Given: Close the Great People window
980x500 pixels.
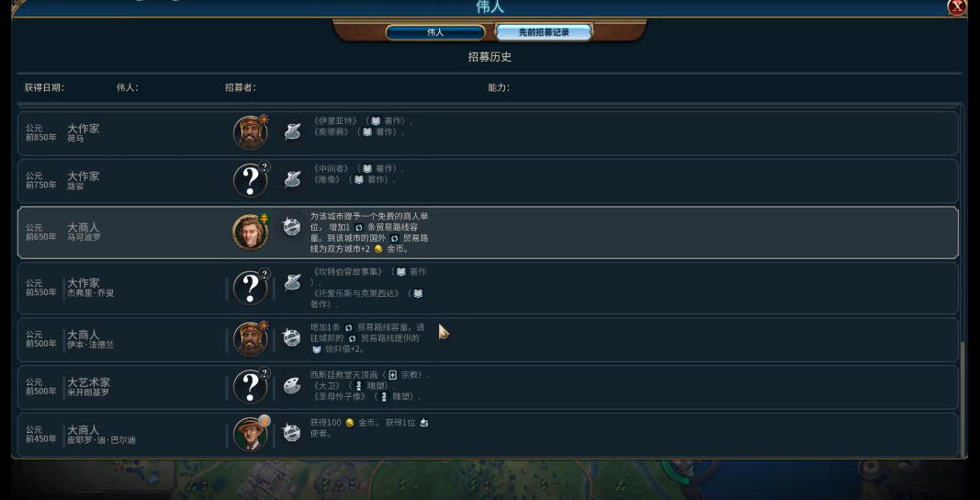Looking at the screenshot, I should 957,6.
